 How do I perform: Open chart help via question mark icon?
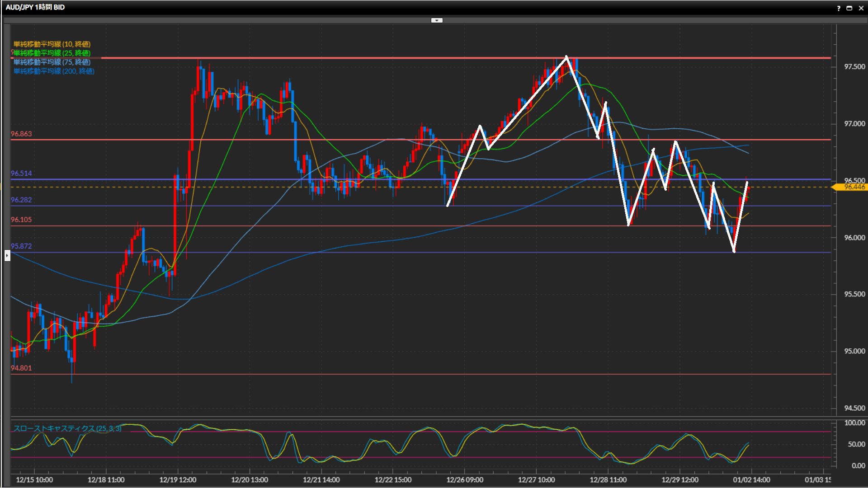click(x=839, y=8)
